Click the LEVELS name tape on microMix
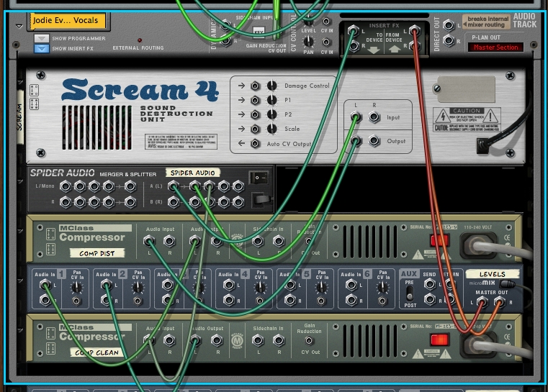Screen dimensions: 548x392 coord(492,274)
